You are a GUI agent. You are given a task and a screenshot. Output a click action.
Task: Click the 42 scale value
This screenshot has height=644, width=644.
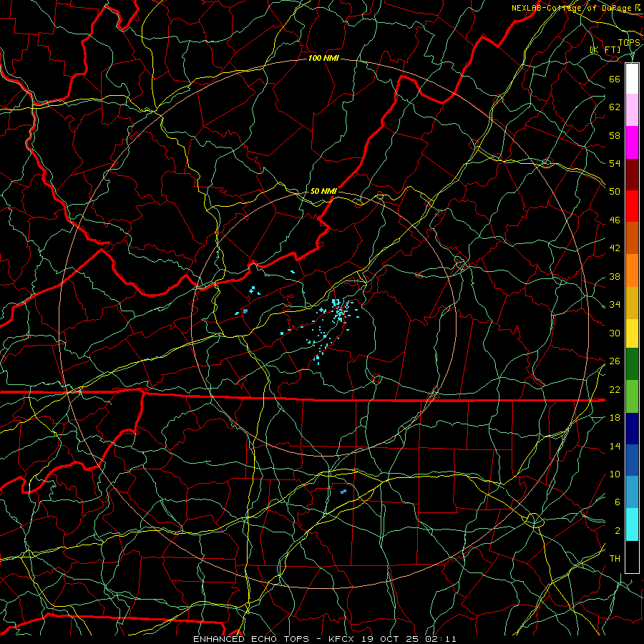tap(615, 248)
